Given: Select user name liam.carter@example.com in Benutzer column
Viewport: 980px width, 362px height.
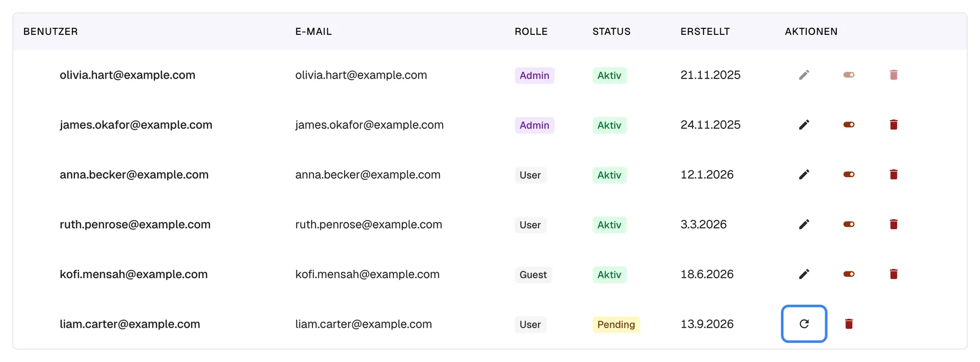Looking at the screenshot, I should [130, 324].
